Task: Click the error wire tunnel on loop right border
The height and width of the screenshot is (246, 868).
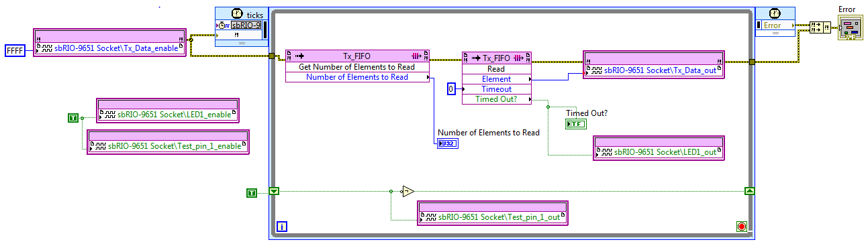Action: click(753, 62)
